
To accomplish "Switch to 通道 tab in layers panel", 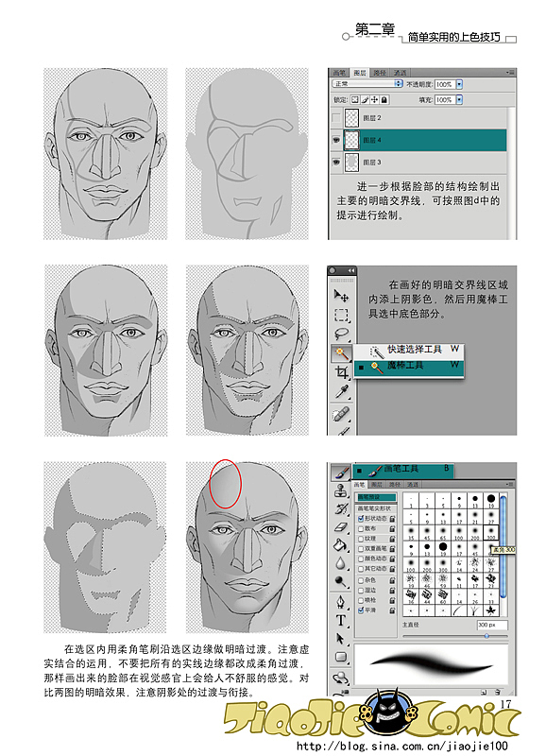I will 400,73.
